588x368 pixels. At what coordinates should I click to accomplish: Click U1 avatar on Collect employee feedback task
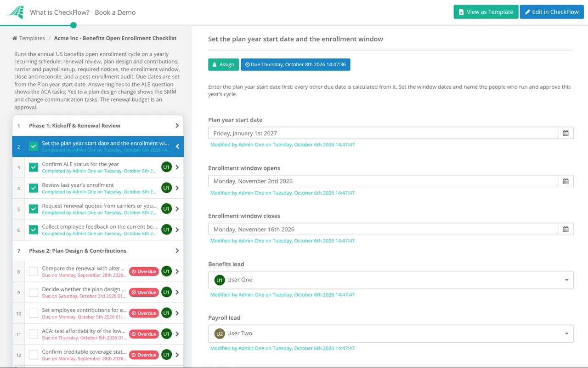click(166, 230)
